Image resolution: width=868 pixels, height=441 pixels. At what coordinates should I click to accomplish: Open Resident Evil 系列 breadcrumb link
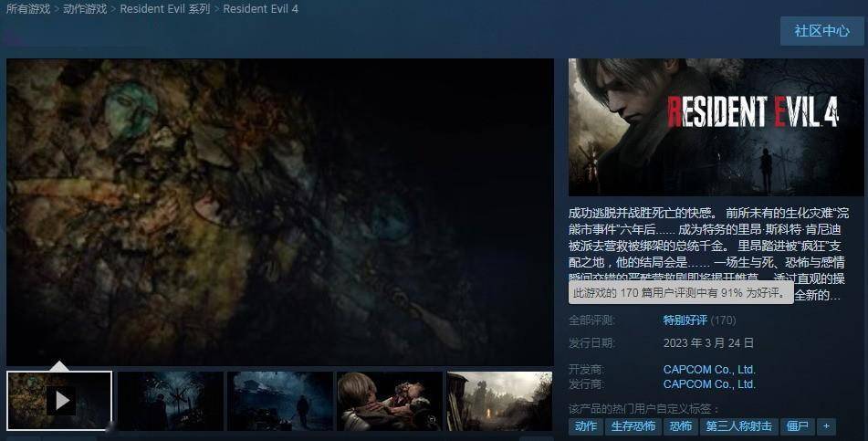[x=165, y=9]
